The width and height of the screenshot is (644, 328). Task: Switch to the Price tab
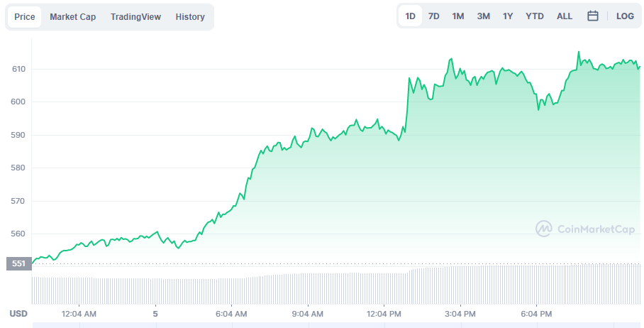(25, 17)
